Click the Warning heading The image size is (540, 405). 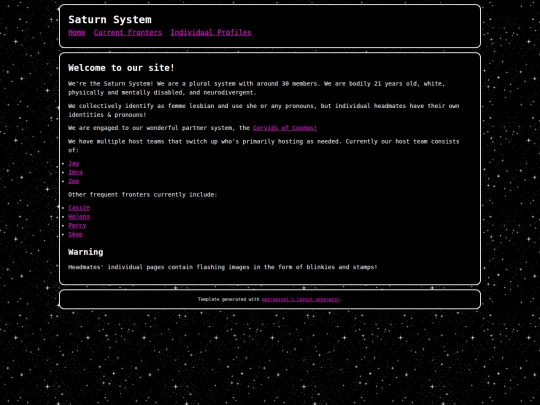pos(86,252)
